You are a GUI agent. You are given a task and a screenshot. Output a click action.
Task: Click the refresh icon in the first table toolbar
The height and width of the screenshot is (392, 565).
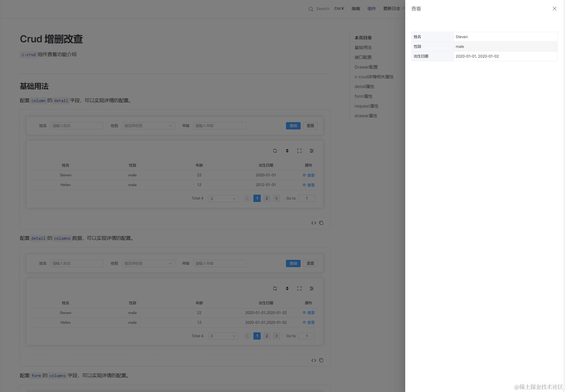[275, 151]
